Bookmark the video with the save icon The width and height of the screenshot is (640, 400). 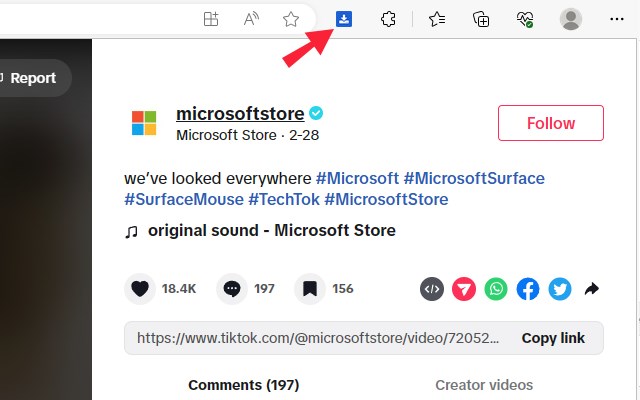pos(311,289)
